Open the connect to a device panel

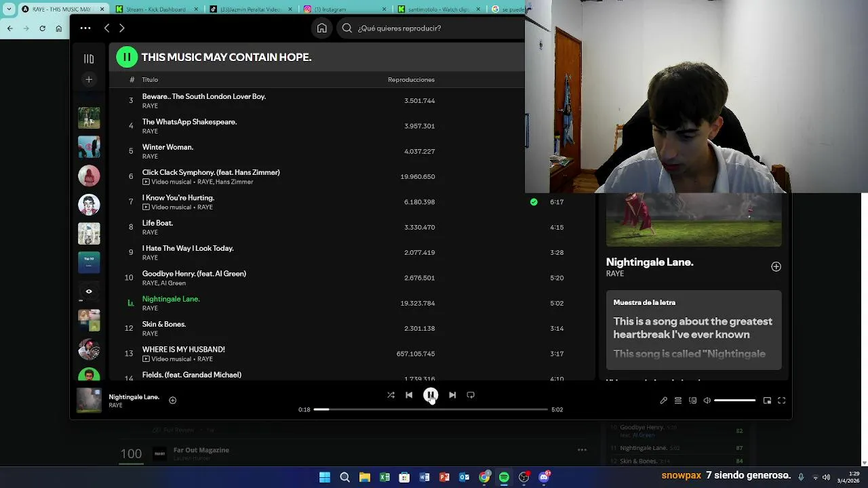(x=692, y=401)
